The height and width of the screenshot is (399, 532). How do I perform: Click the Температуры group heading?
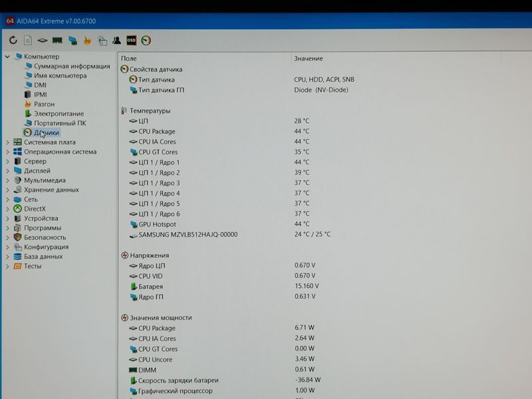[150, 110]
